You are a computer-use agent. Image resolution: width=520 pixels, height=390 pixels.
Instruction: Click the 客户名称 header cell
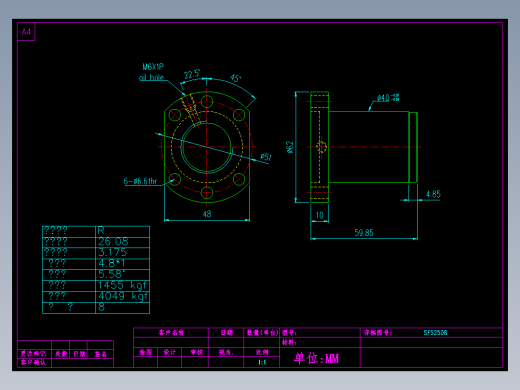[x=171, y=332]
